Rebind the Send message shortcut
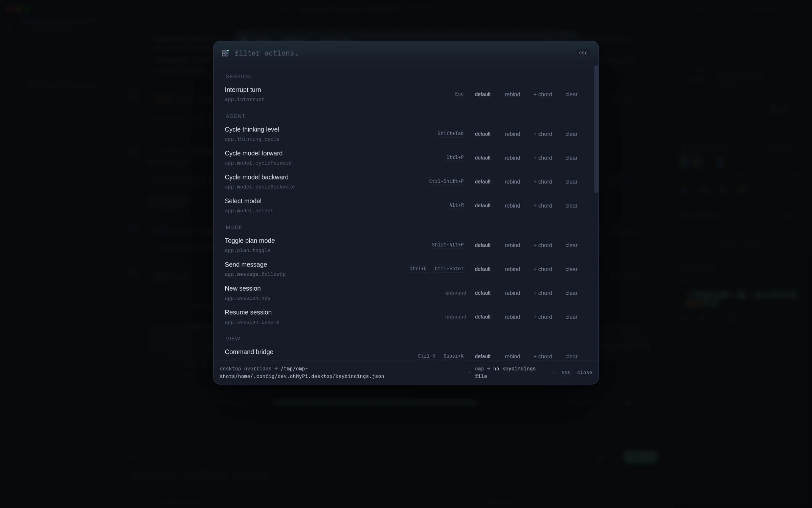Image resolution: width=812 pixels, height=508 pixels. tap(512, 269)
